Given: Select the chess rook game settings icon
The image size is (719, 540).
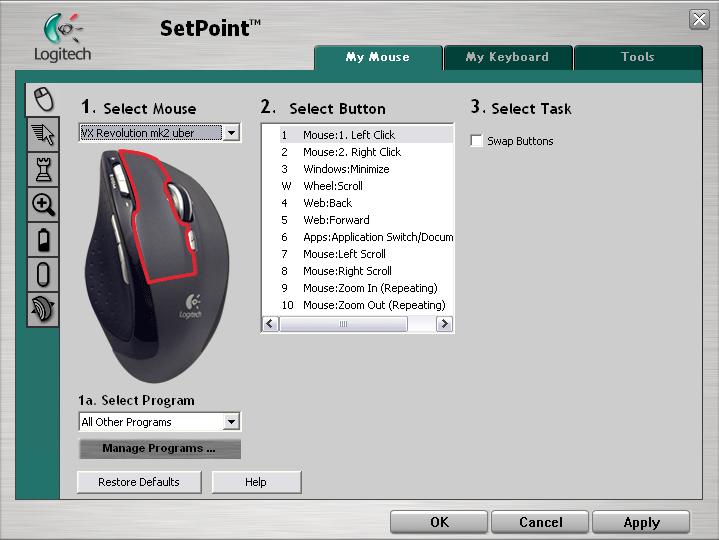Looking at the screenshot, I should 43,169.
